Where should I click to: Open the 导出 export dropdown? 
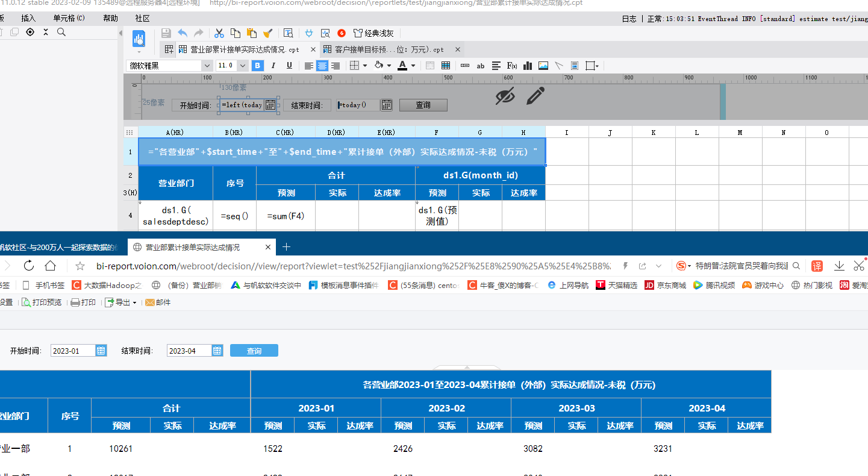(134, 302)
